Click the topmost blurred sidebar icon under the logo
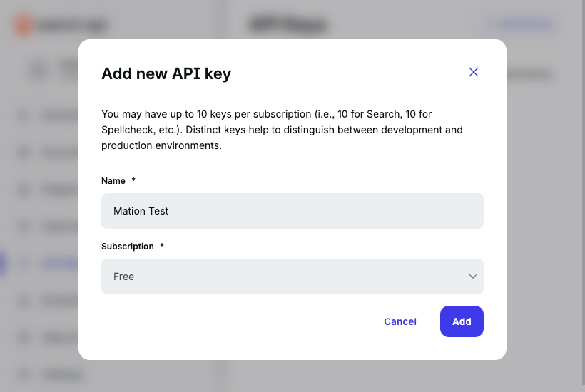Screen dimensions: 585x392 point(39,71)
